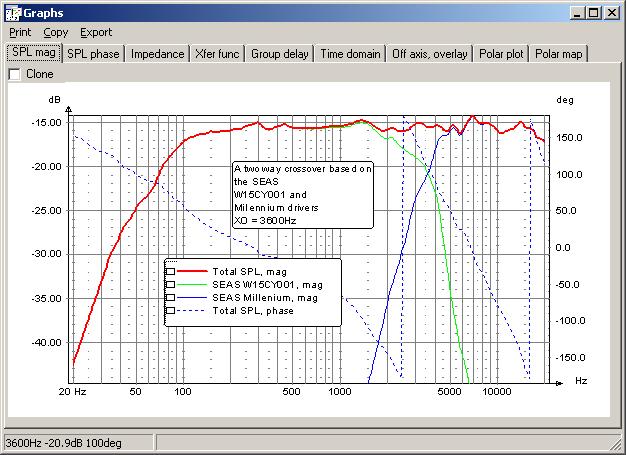Maximize the Graphs window
Image resolution: width=626 pixels, height=455 pixels.
click(594, 13)
